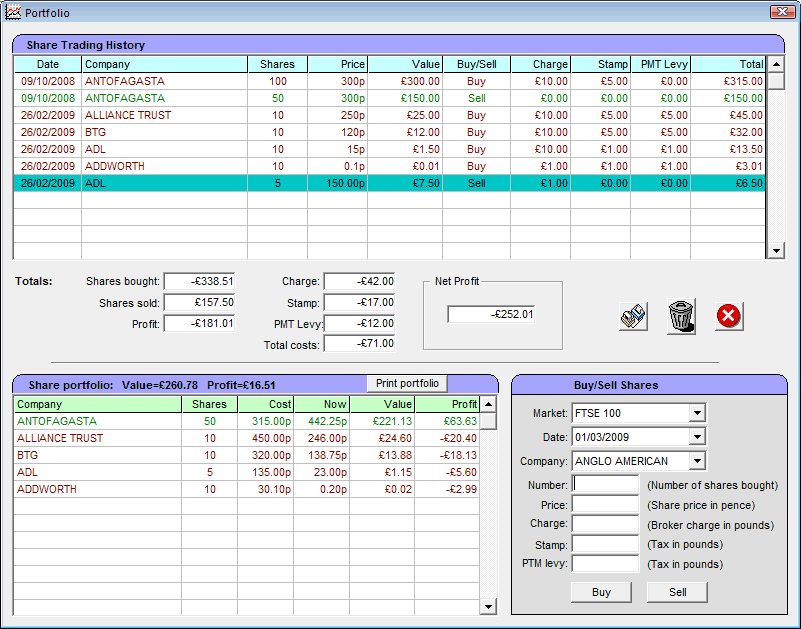Image resolution: width=801 pixels, height=629 pixels.
Task: Click the Buy button
Action: pos(601,592)
